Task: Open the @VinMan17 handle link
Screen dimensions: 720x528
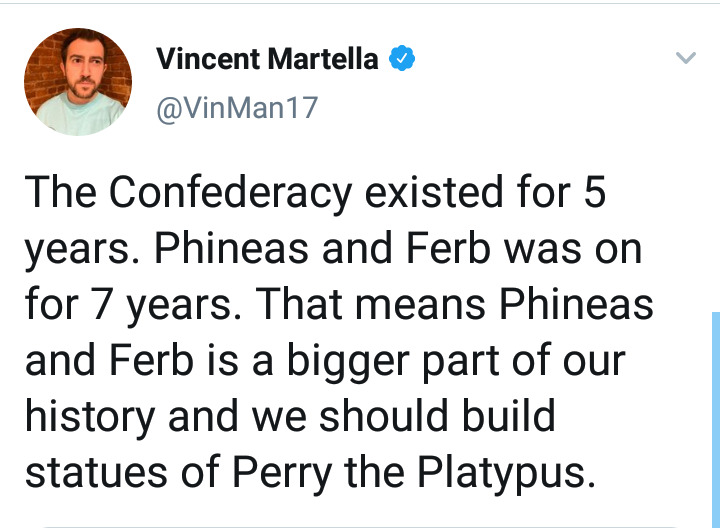Action: coord(236,107)
